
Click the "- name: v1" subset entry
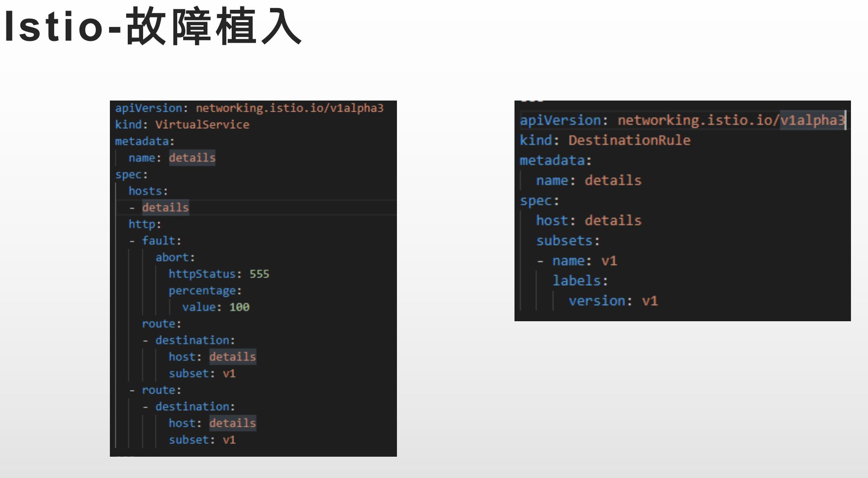click(577, 261)
